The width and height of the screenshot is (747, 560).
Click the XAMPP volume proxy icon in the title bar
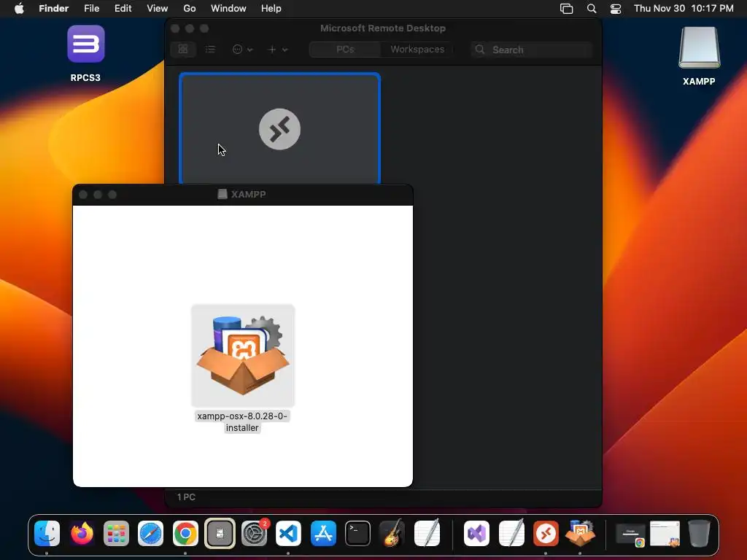pyautogui.click(x=222, y=194)
